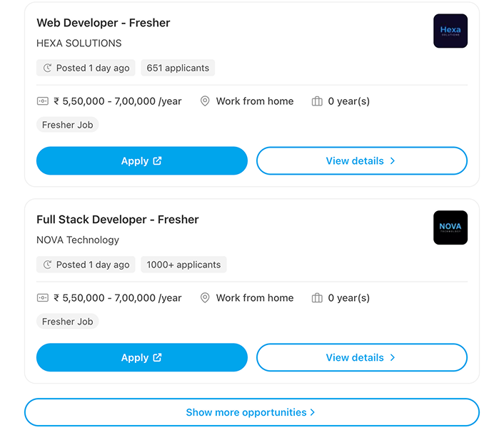Expand list with Show more opportunities
This screenshot has width=504, height=430.
(x=251, y=412)
